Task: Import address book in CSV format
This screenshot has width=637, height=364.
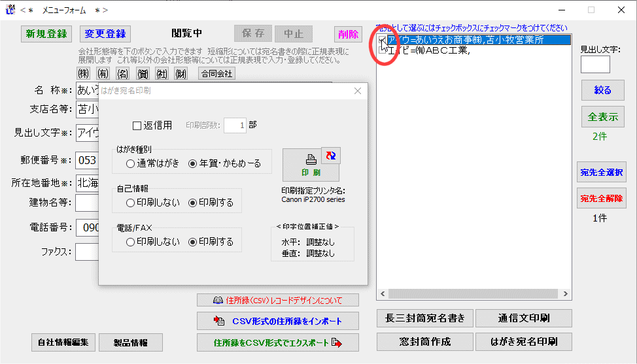Action: (278, 321)
